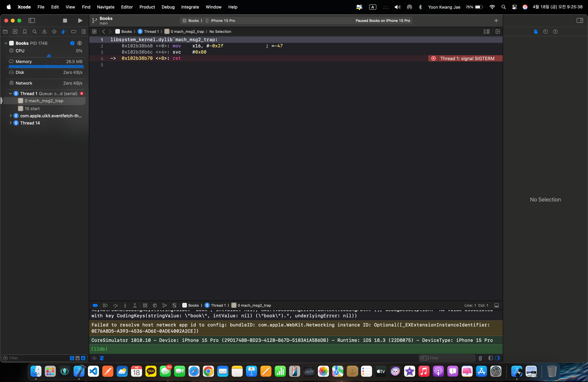The image size is (588, 382).
Task: Expand com.apple.uikit.eventfetch thread
Action: pyautogui.click(x=10, y=116)
